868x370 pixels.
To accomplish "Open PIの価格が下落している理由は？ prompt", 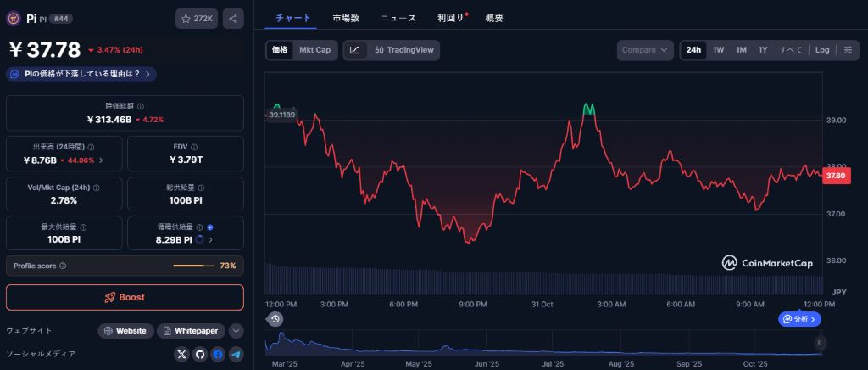I will pyautogui.click(x=81, y=74).
